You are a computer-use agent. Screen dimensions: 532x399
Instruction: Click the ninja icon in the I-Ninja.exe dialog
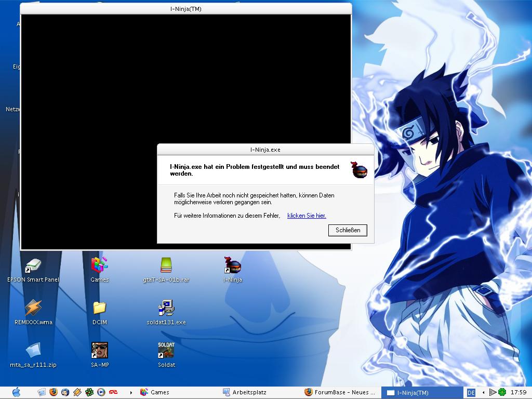359,170
